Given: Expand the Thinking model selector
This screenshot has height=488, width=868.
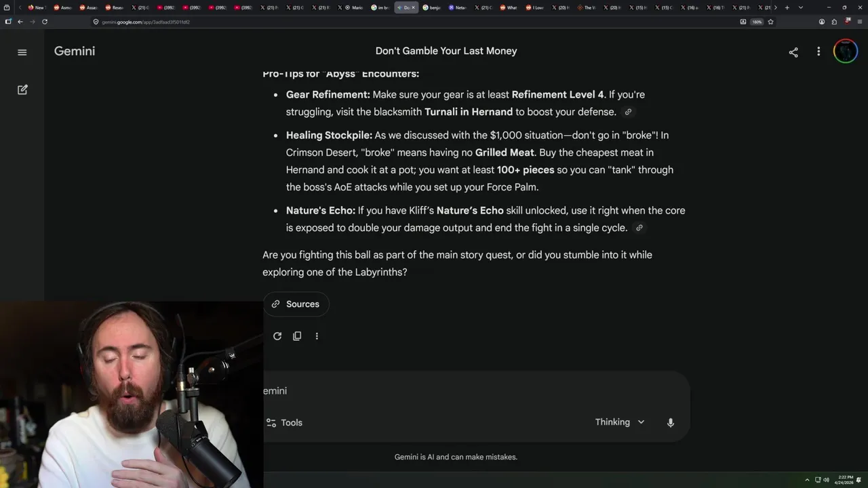Looking at the screenshot, I should 620,422.
